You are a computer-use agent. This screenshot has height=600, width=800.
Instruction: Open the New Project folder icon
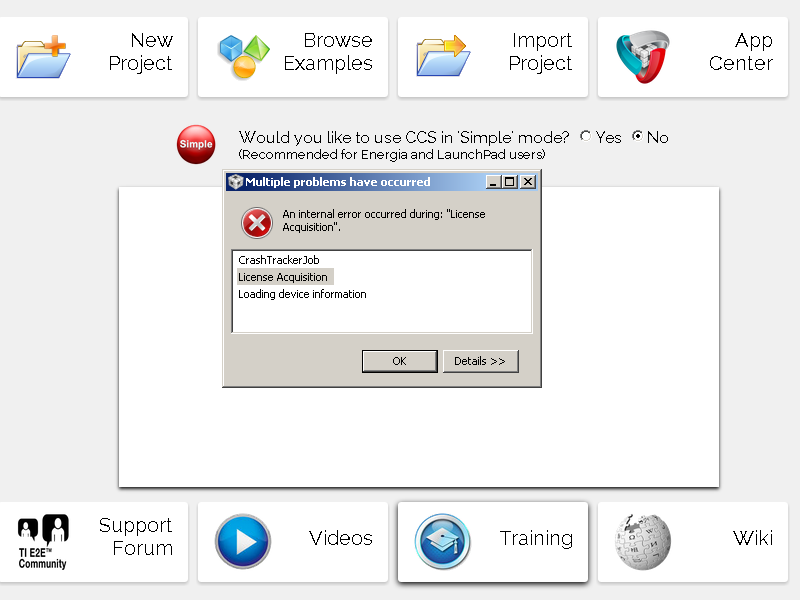pyautogui.click(x=43, y=57)
